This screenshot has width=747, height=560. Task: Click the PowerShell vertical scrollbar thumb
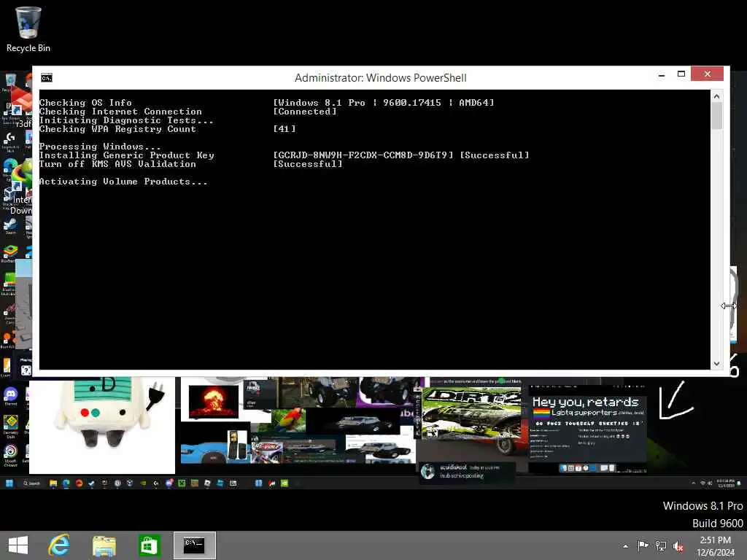coord(716,116)
